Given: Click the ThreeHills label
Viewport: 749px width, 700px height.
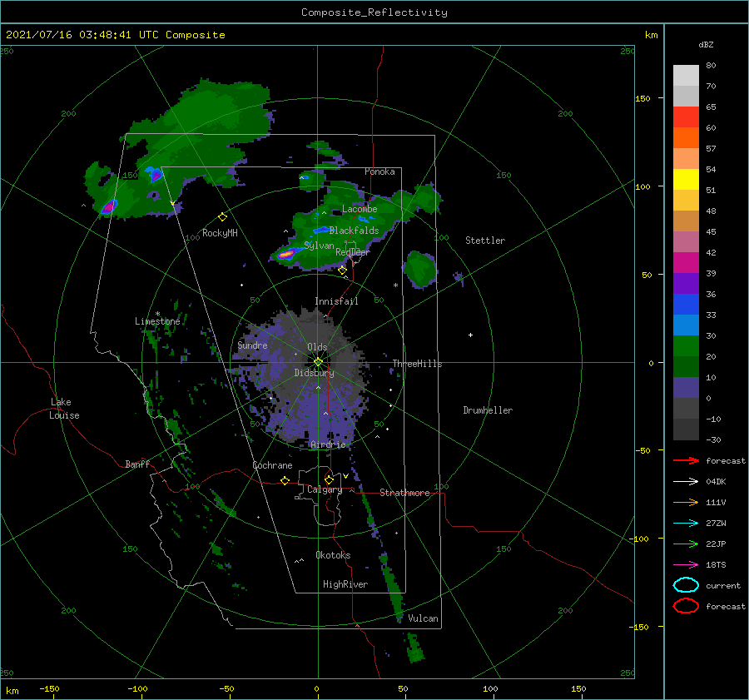Looking at the screenshot, I should point(418,364).
